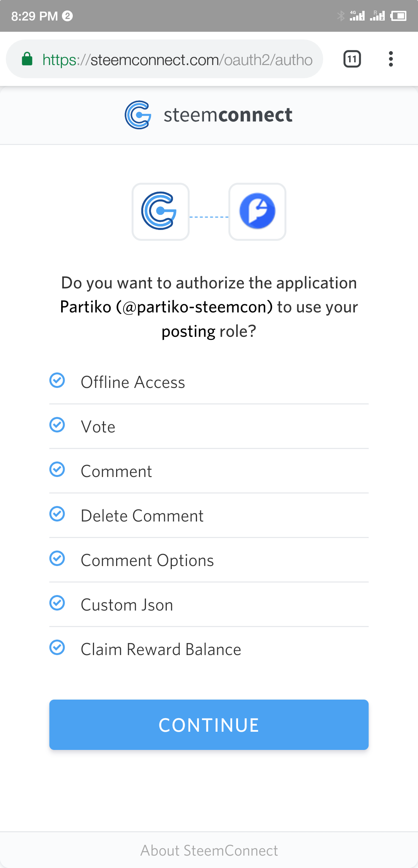
Task: Toggle the Custom Json check mark
Action: point(57,603)
